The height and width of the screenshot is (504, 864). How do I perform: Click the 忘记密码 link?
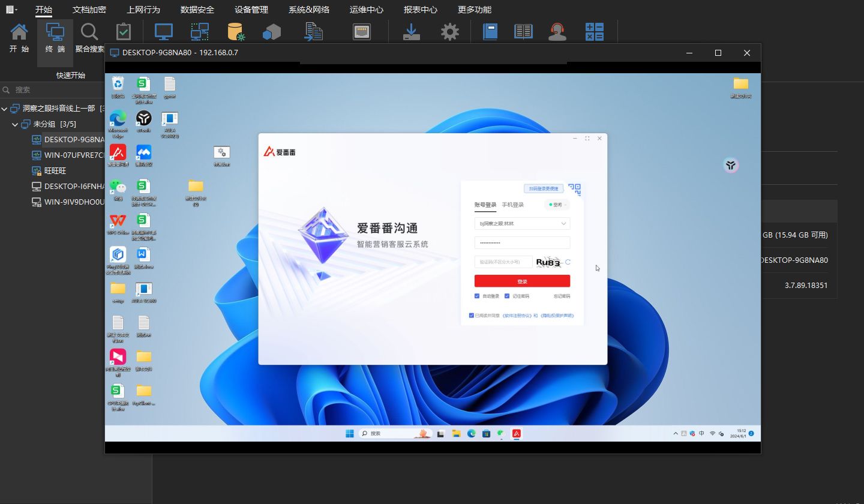point(562,296)
